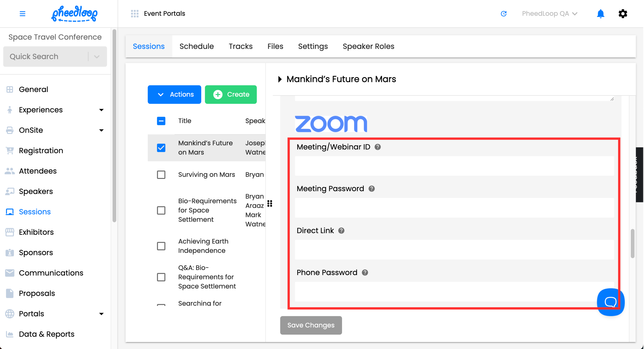Check Bio-Requirements for Space Settlement checkbox
The width and height of the screenshot is (644, 349).
click(161, 211)
